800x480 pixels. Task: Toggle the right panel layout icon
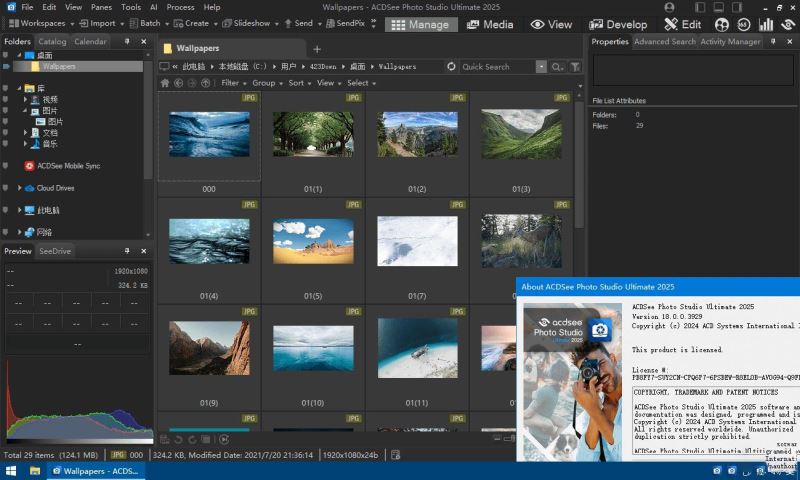[737, 7]
